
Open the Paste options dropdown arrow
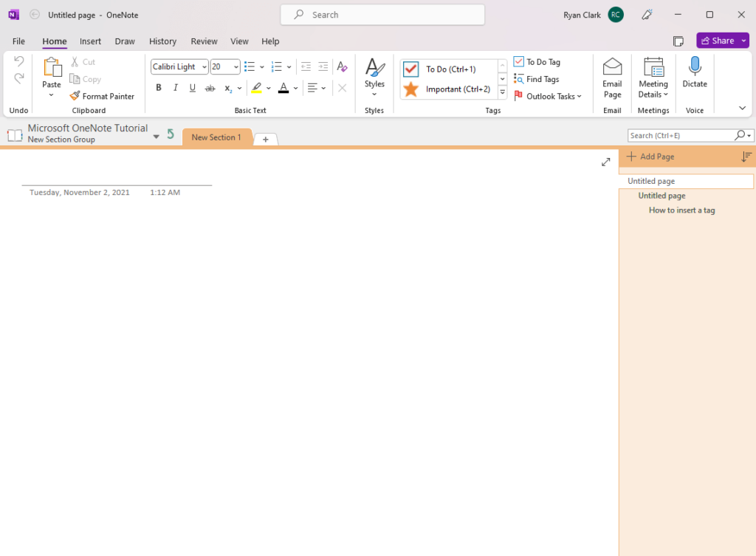pos(51,95)
